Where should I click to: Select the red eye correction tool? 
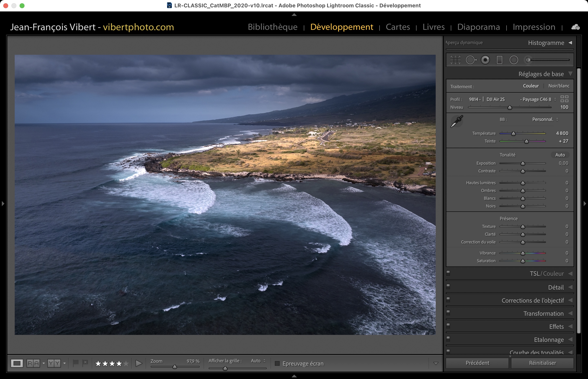[x=485, y=60]
